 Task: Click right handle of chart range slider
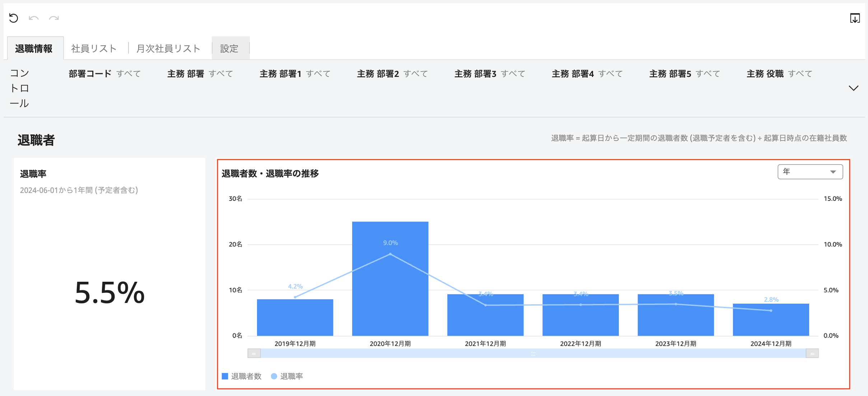coord(812,354)
